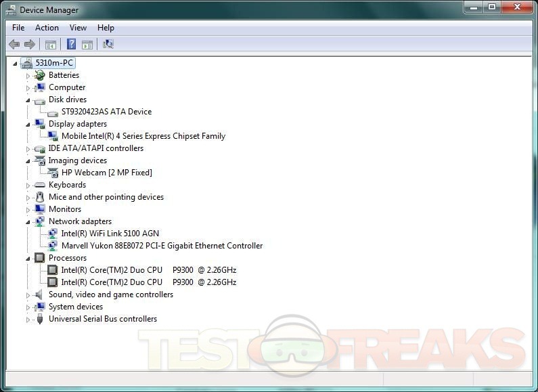Viewport: 538px width, 392px height.
Task: Click the Imaging devices category icon
Action: pyautogui.click(x=40, y=160)
